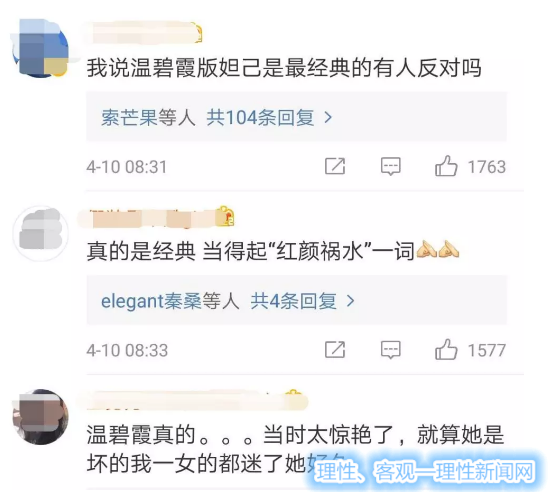Repost the 08:31 comment using share icon

(x=335, y=166)
